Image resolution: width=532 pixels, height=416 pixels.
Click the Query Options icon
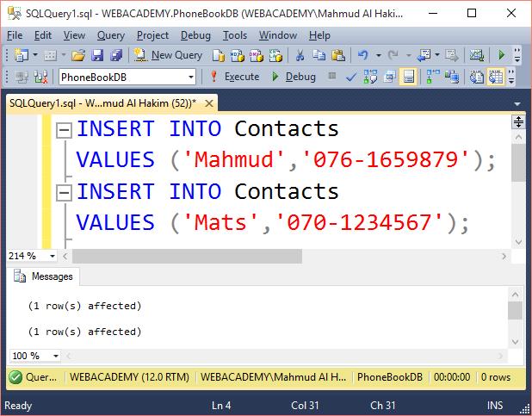tap(389, 78)
